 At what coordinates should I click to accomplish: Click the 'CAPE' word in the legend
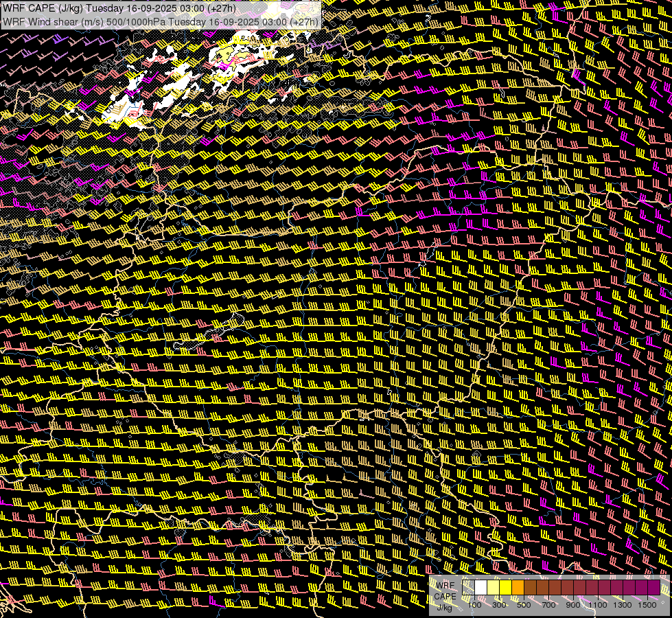445,597
